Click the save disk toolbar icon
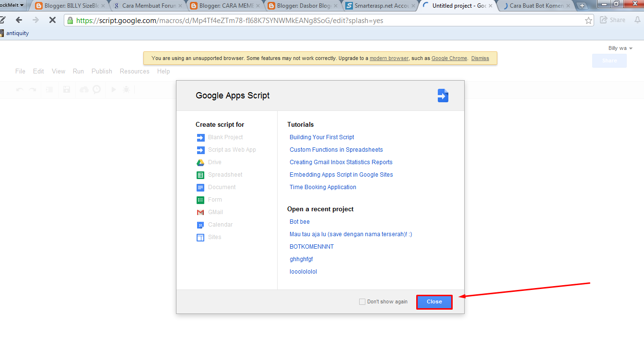 point(67,89)
